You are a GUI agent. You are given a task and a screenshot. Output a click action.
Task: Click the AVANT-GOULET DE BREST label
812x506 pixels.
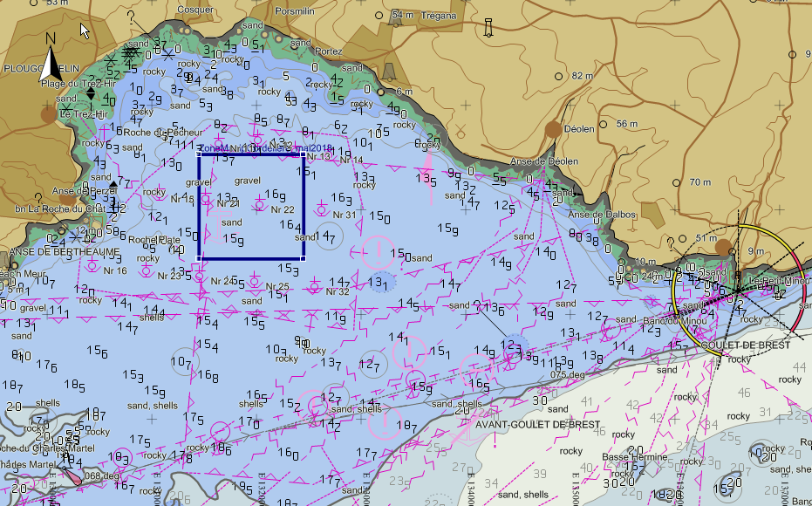(535, 425)
